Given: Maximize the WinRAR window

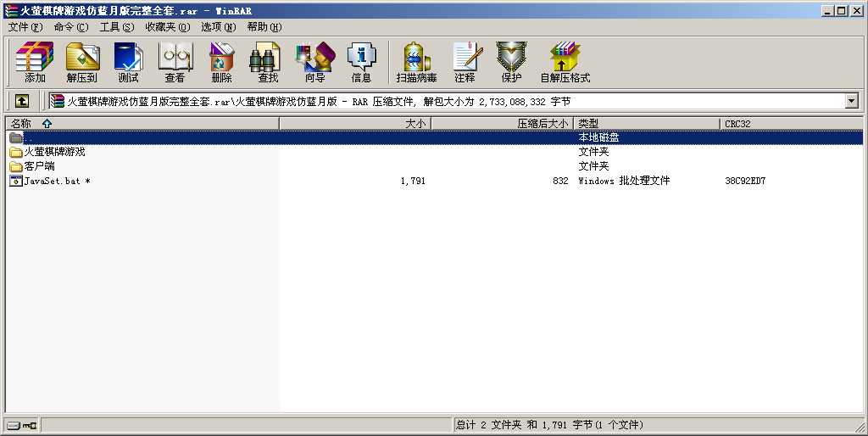Looking at the screenshot, I should coord(842,10).
